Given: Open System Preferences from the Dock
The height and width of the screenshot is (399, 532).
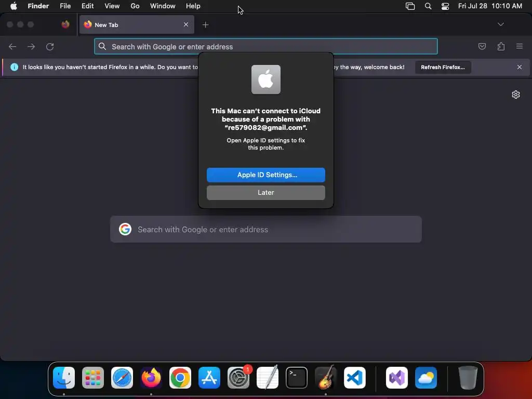Looking at the screenshot, I should coord(238,378).
